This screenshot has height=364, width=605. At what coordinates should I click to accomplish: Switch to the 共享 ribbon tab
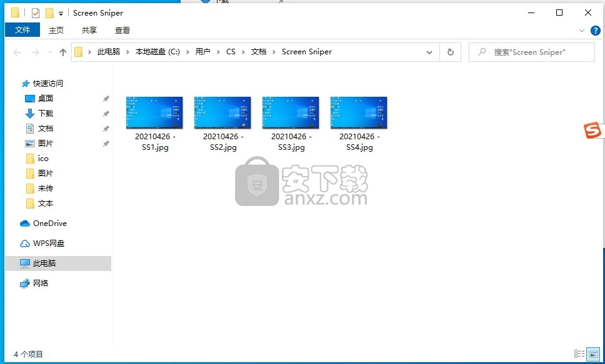[89, 30]
